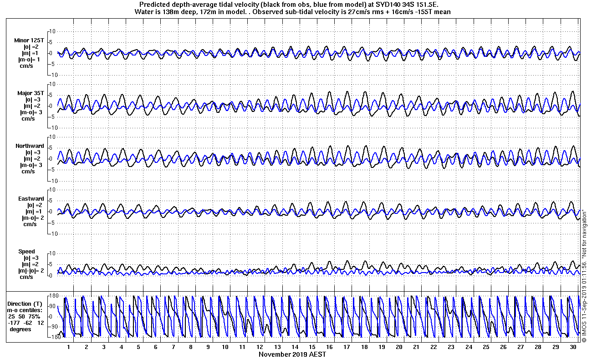Click day 15 on the date axis
Screen dimensions: 592x364
pos(312,347)
